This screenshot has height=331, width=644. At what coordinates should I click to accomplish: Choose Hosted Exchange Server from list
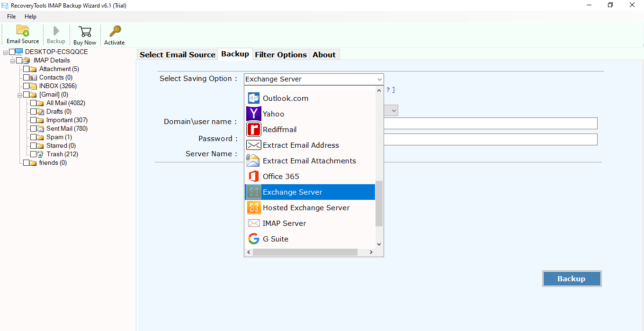pyautogui.click(x=306, y=207)
